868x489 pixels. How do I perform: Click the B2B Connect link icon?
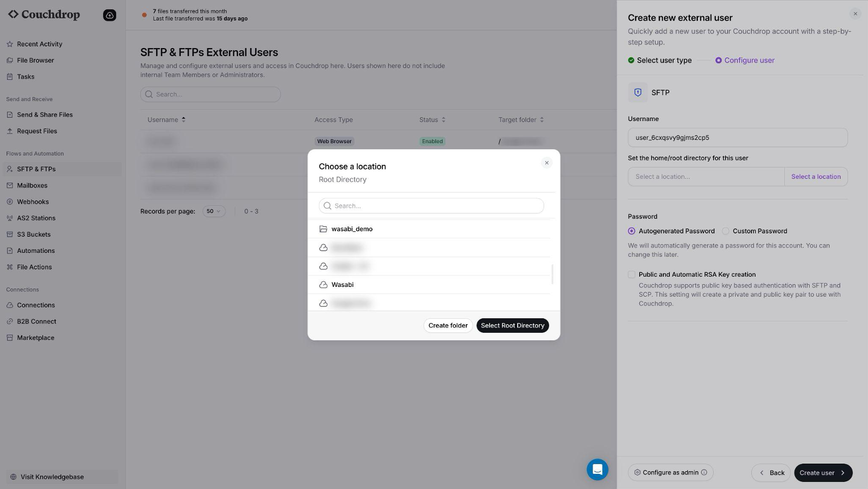pyautogui.click(x=10, y=321)
